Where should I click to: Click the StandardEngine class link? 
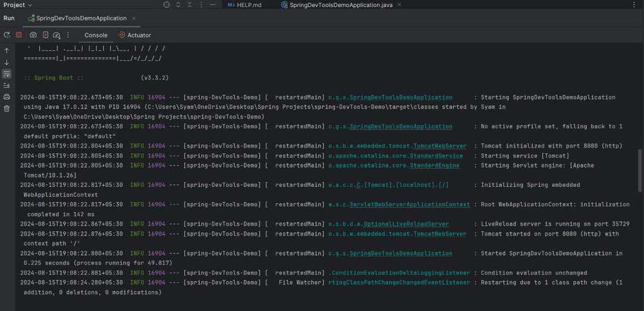pyautogui.click(x=435, y=166)
